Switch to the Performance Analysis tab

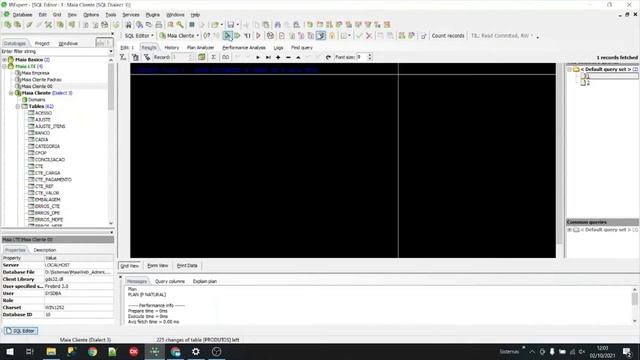[x=244, y=48]
